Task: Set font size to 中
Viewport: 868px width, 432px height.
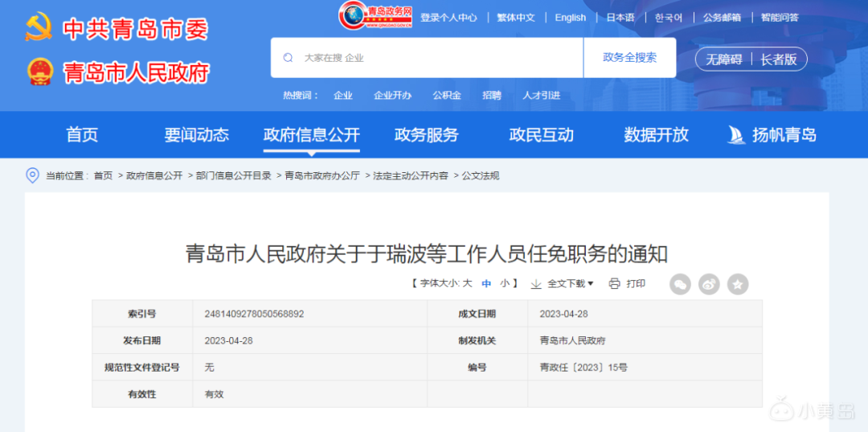Action: tap(486, 284)
